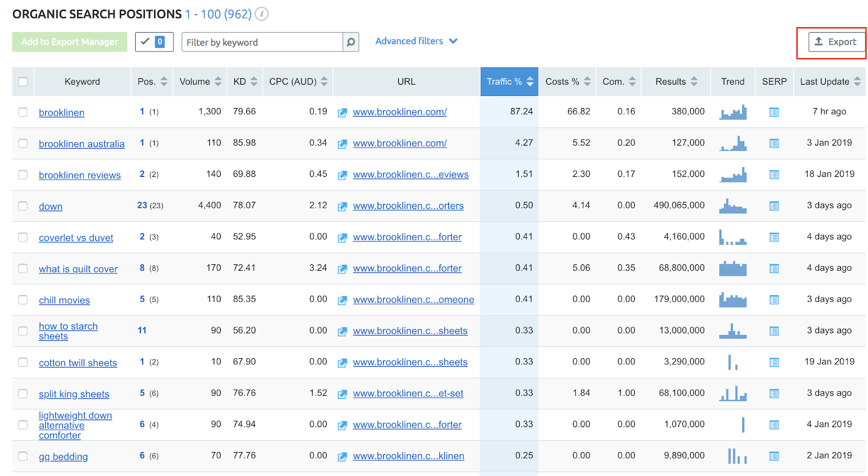This screenshot has width=868, height=476.
Task: Click the Trend column header
Action: coord(733,81)
